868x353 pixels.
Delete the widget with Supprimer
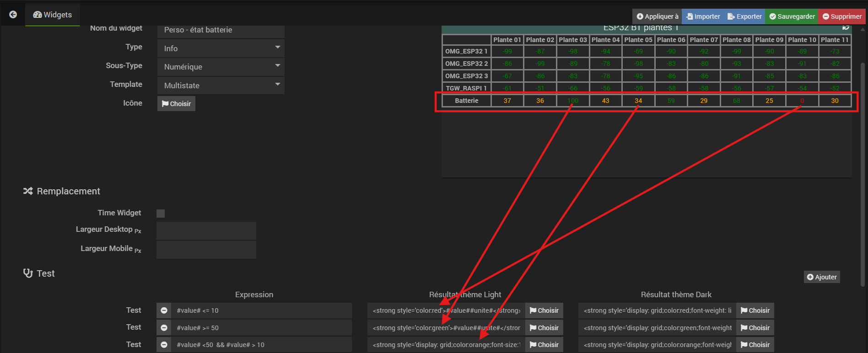coord(842,16)
